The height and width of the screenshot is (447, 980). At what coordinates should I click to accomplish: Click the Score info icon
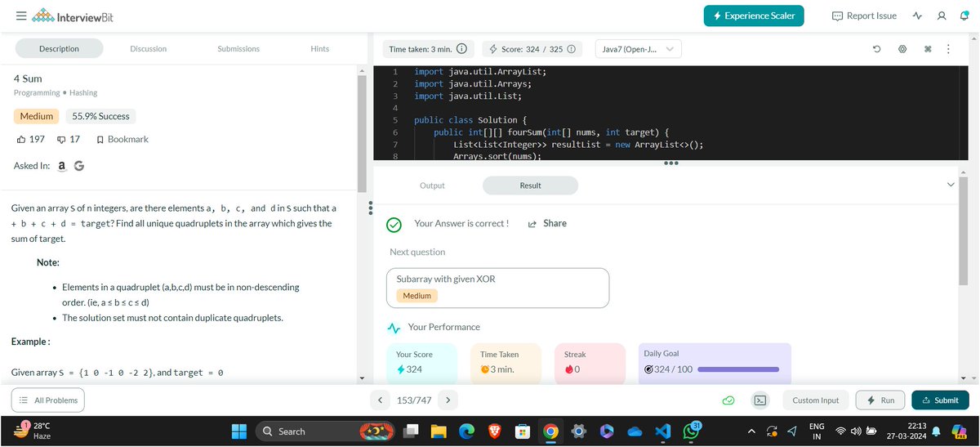pos(571,49)
